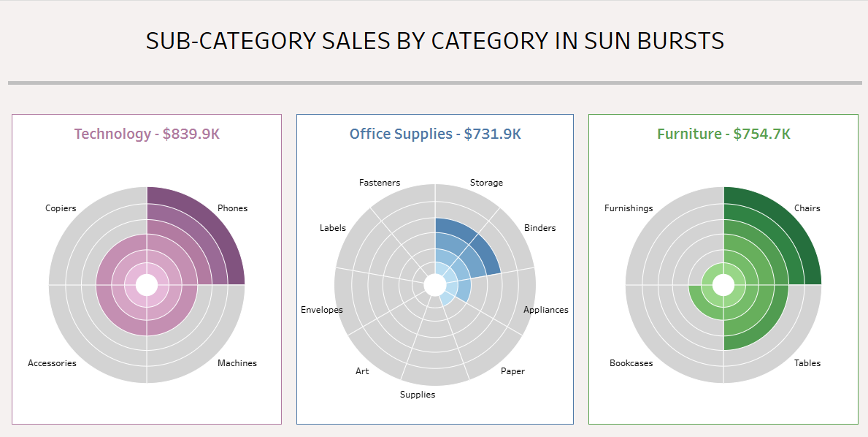Click the Tables sub-category label

click(807, 363)
